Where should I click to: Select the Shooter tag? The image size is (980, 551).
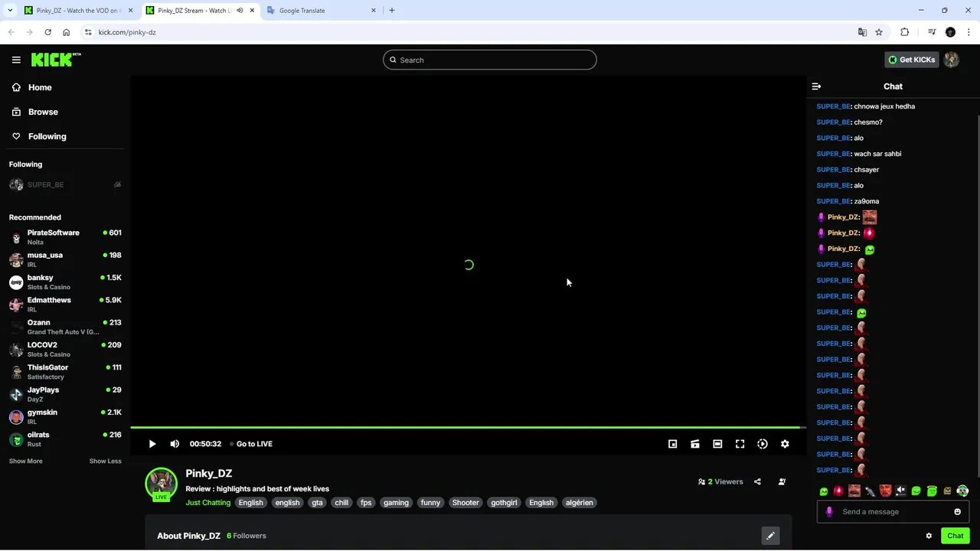(x=465, y=503)
